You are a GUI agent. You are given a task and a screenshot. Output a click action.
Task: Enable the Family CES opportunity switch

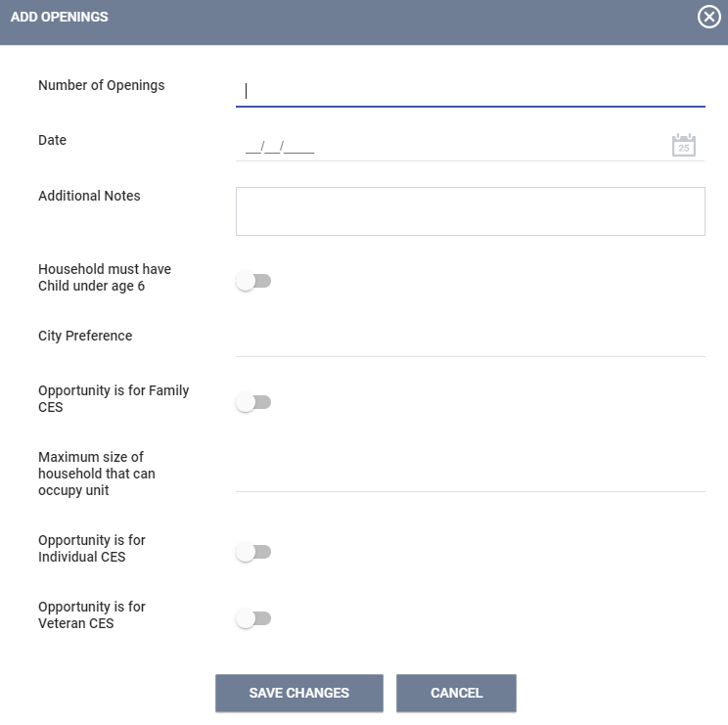253,402
